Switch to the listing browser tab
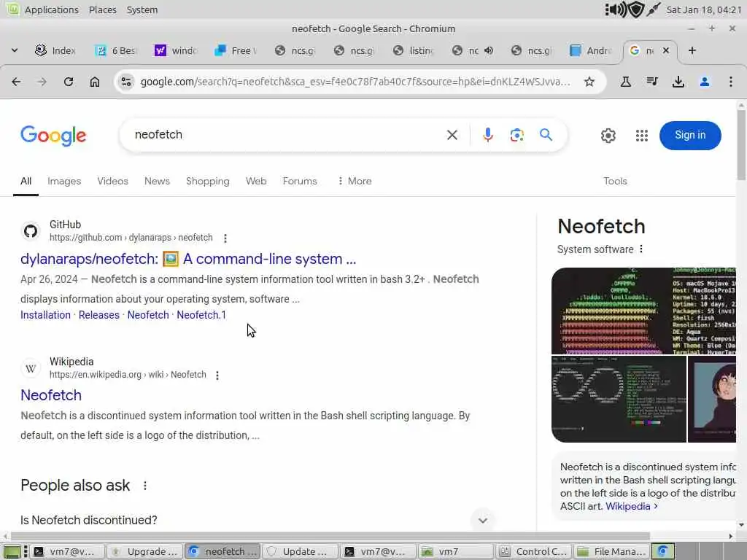The image size is (747, 560). [x=414, y=50]
